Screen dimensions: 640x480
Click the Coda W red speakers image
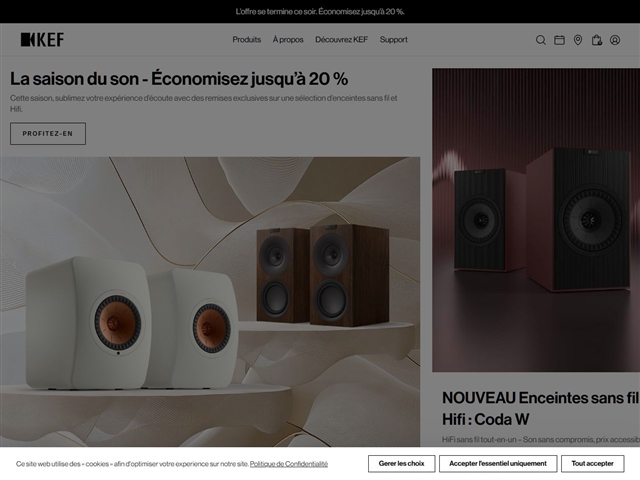(x=536, y=220)
